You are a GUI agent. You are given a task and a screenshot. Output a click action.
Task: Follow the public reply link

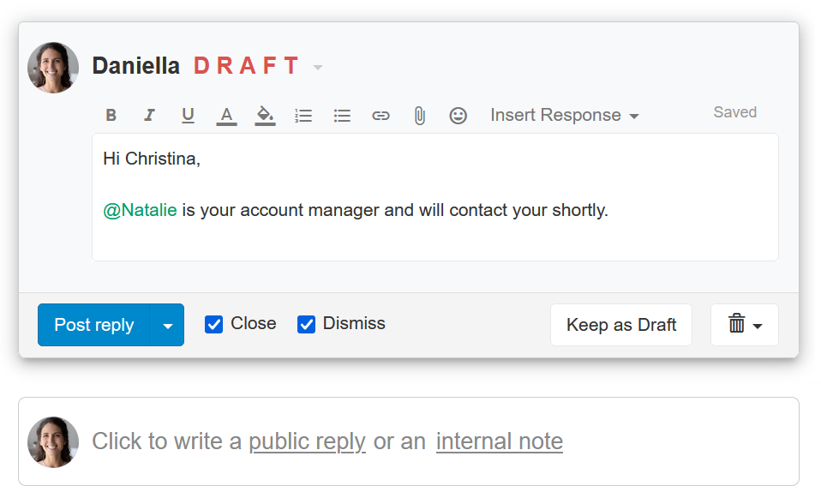(x=307, y=441)
